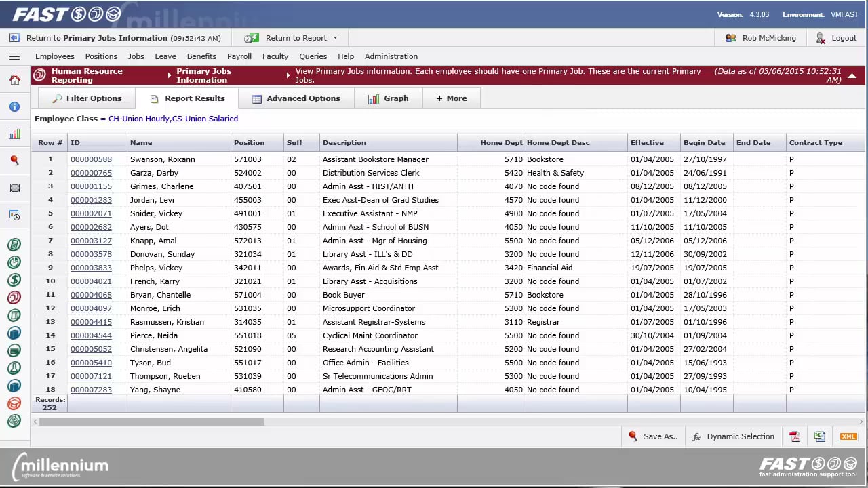Click the green dollar sign sidebar icon

click(14, 280)
